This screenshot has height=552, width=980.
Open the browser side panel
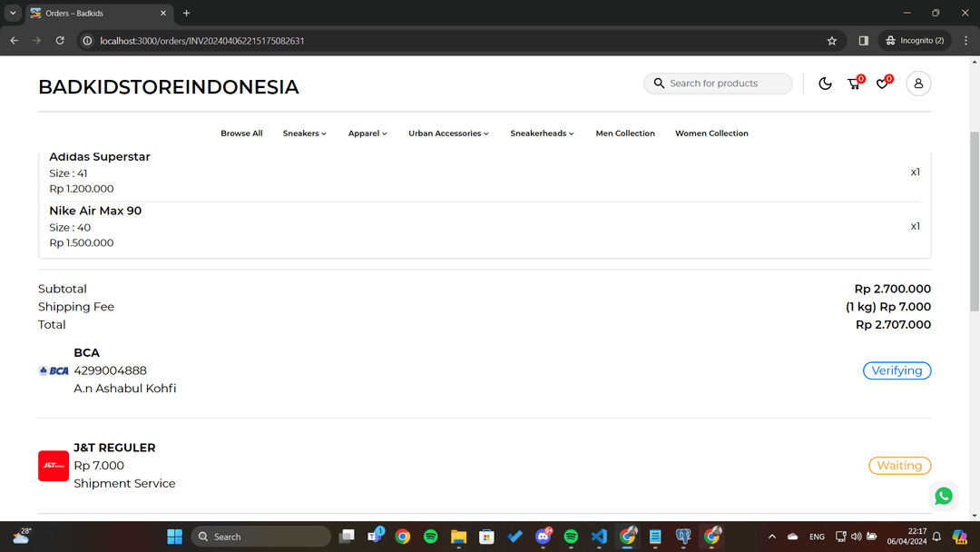click(x=863, y=41)
